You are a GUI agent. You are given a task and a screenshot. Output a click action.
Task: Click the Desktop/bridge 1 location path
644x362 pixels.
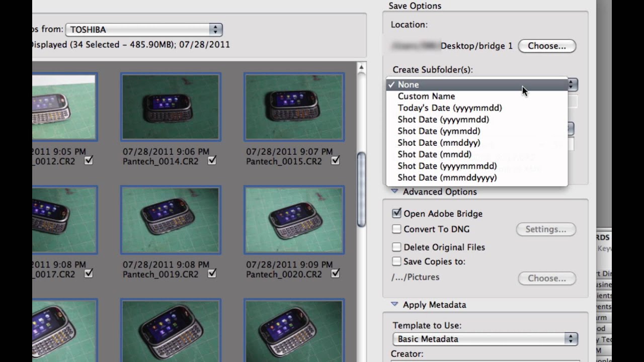click(x=476, y=46)
